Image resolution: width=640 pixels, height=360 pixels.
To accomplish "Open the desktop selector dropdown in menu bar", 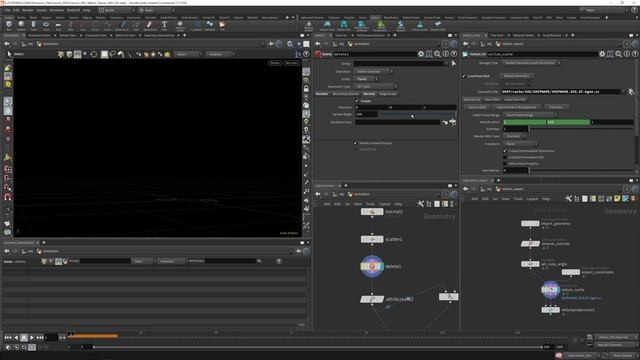I will (x=116, y=10).
